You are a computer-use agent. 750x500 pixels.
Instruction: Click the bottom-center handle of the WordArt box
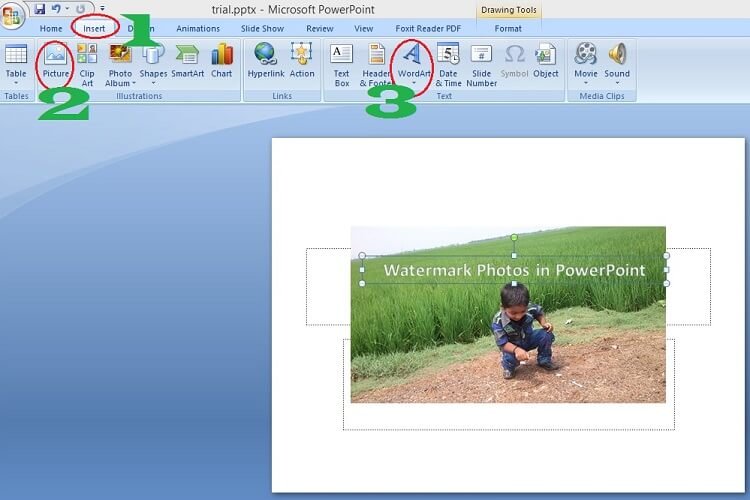(x=514, y=284)
